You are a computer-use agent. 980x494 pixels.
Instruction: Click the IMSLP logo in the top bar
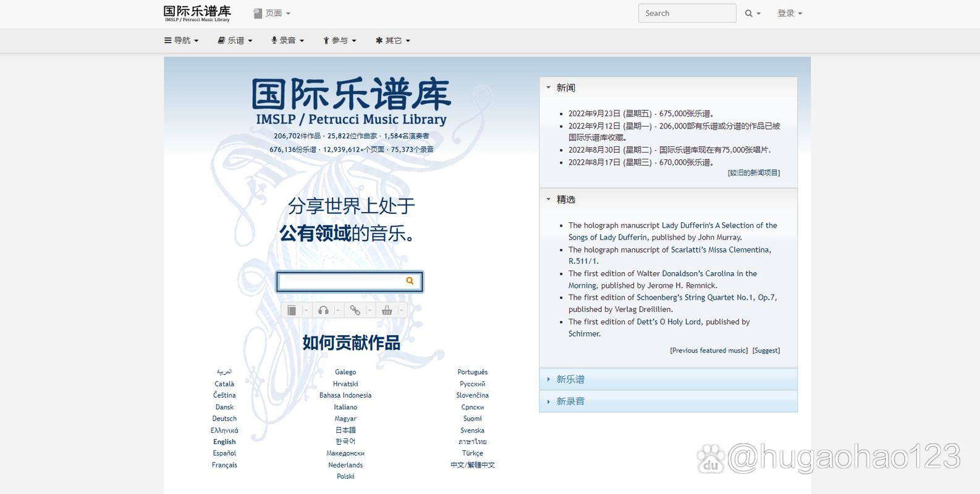click(x=197, y=14)
